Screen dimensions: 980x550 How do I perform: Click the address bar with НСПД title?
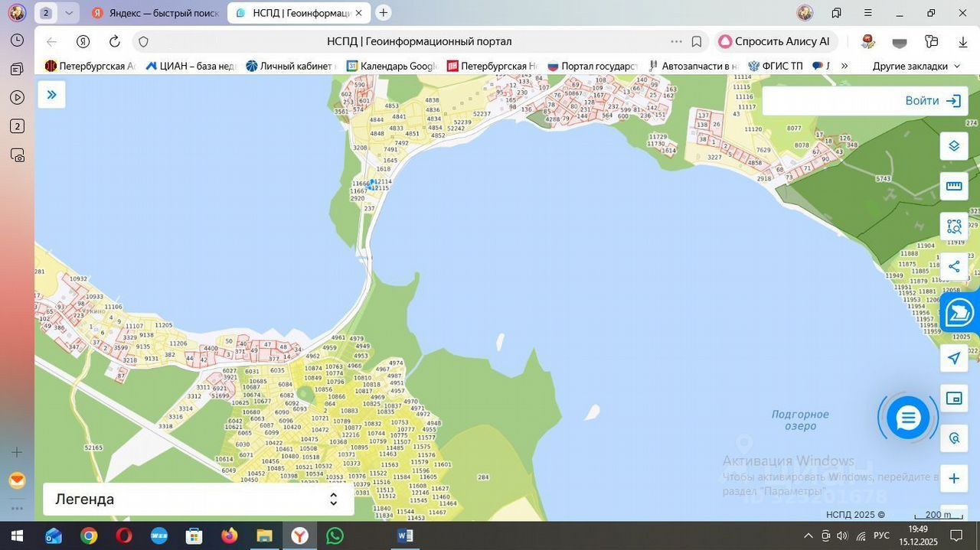pyautogui.click(x=419, y=41)
